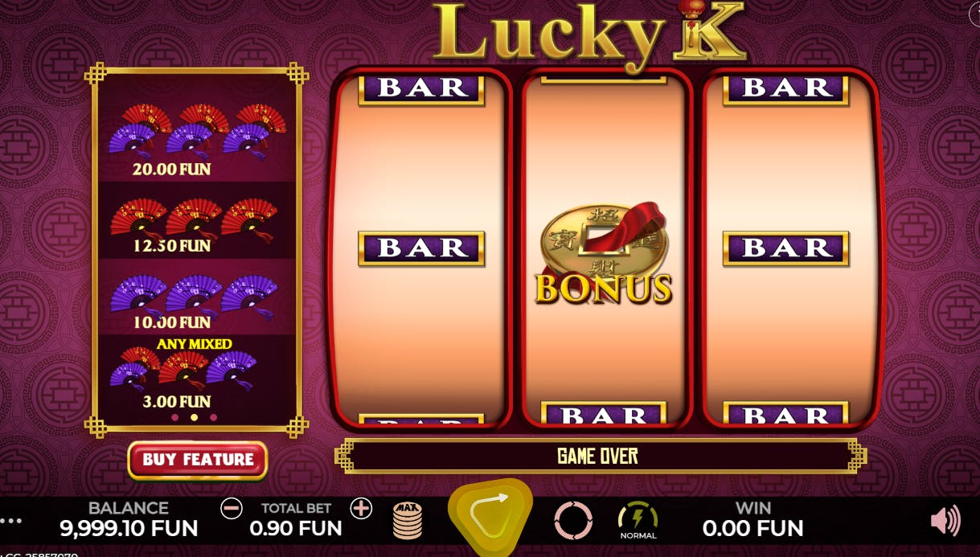Select the second paytable page dot
The height and width of the screenshot is (557, 980).
(194, 418)
